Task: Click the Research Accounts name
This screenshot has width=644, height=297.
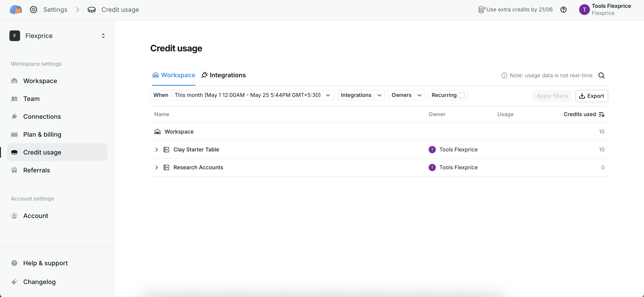Action: tap(198, 167)
